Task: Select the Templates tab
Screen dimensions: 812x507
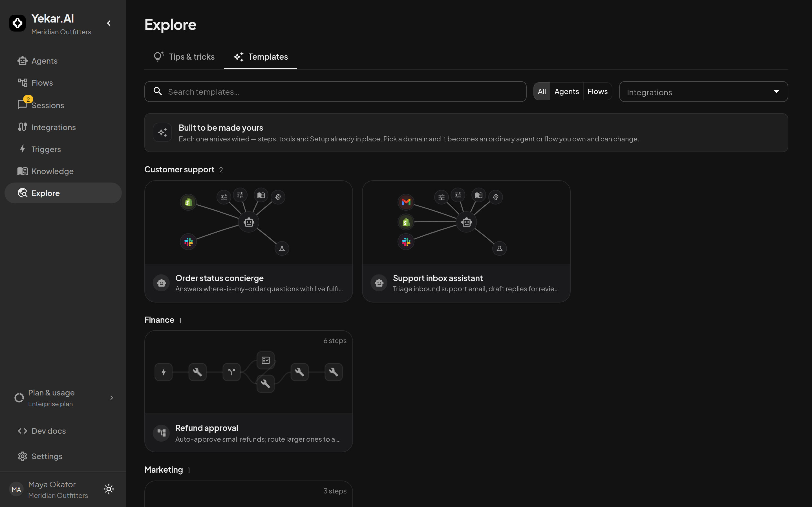Action: coord(261,57)
